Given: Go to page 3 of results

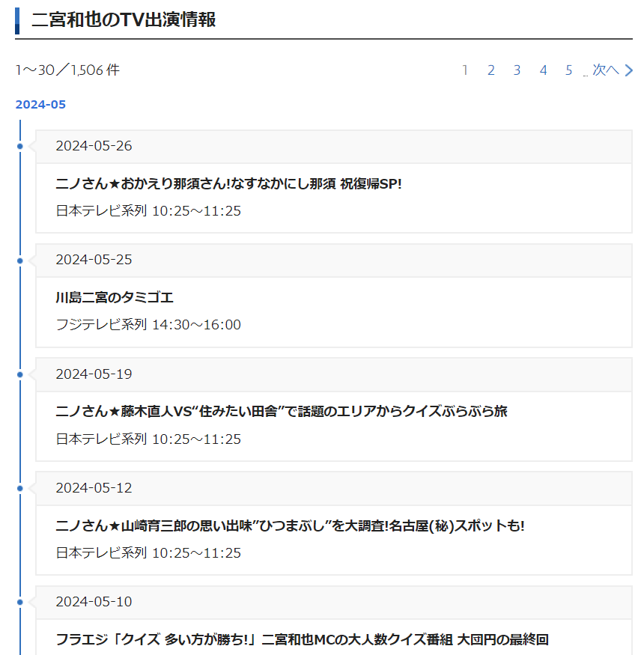Looking at the screenshot, I should [x=517, y=70].
